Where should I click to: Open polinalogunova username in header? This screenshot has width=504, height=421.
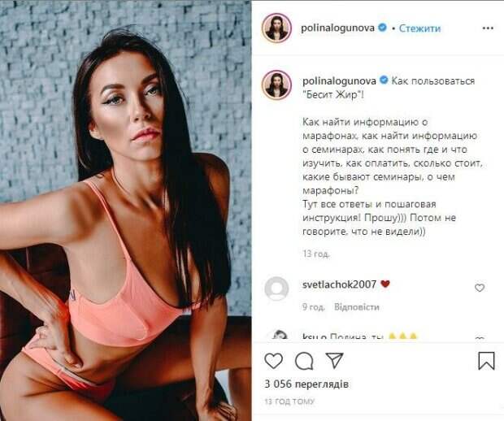pos(338,28)
